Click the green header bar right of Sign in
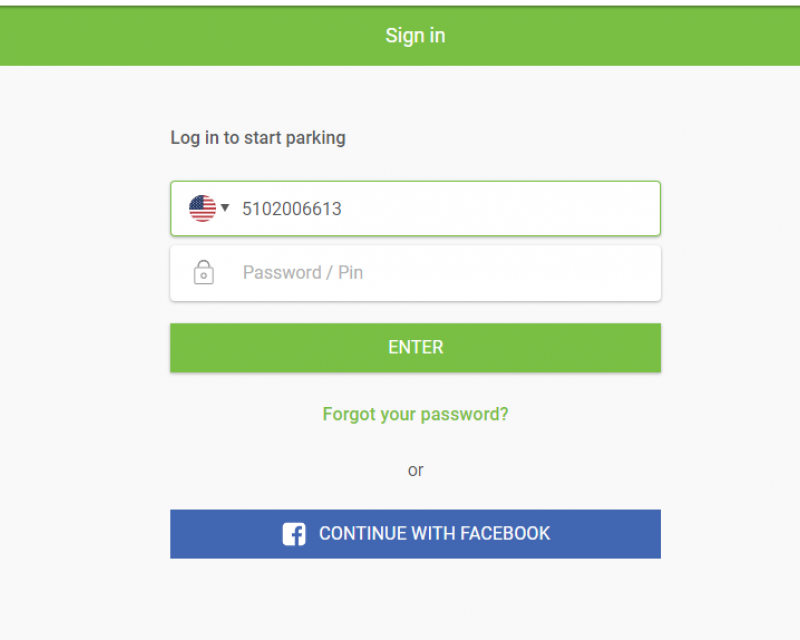 (650, 36)
